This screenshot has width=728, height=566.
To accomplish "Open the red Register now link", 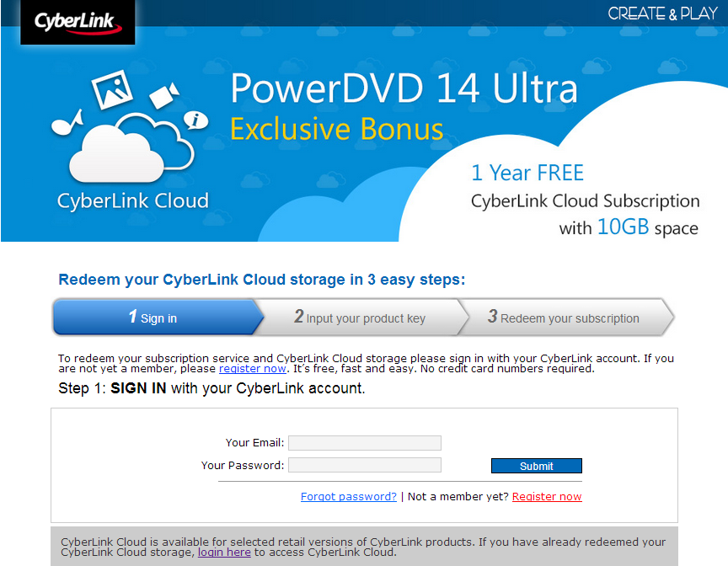I will coord(547,496).
